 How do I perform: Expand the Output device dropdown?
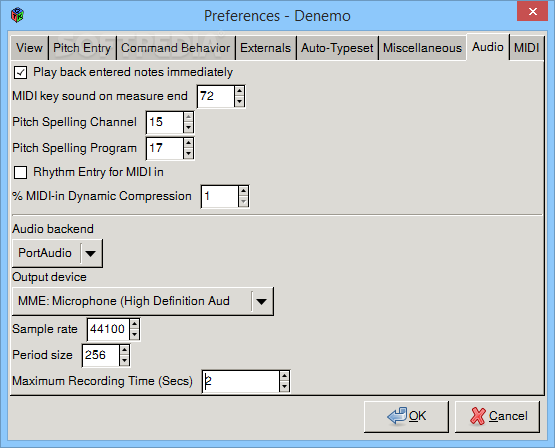(x=143, y=301)
